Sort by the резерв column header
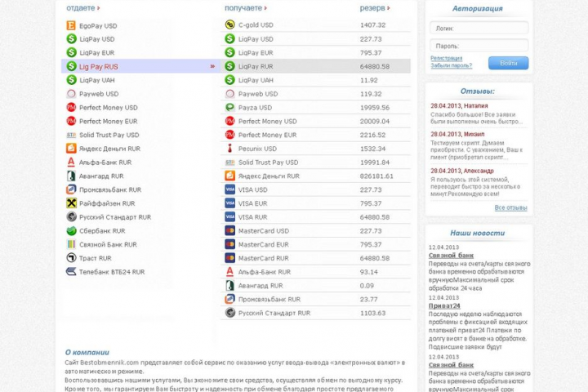The image size is (588, 392). pyautogui.click(x=375, y=8)
